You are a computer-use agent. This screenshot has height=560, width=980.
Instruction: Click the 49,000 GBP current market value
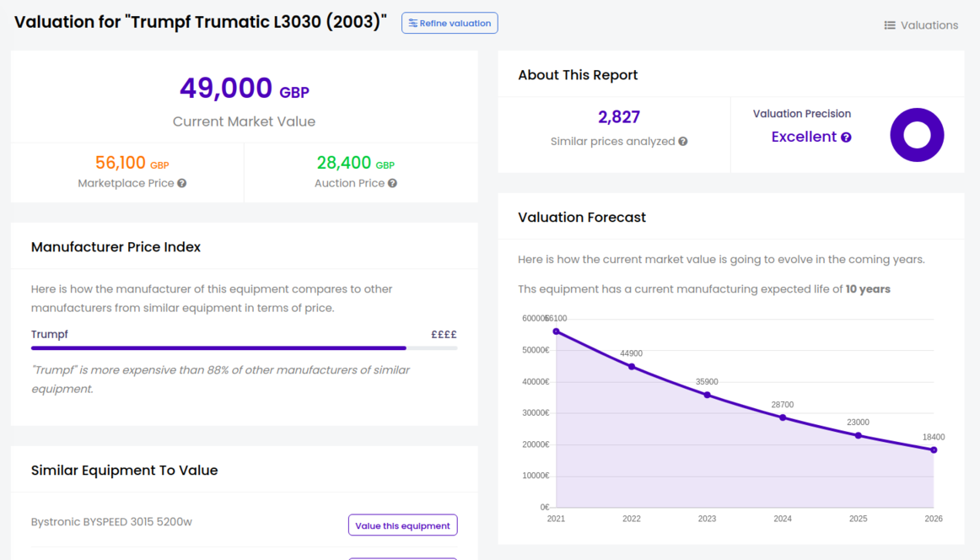[244, 89]
